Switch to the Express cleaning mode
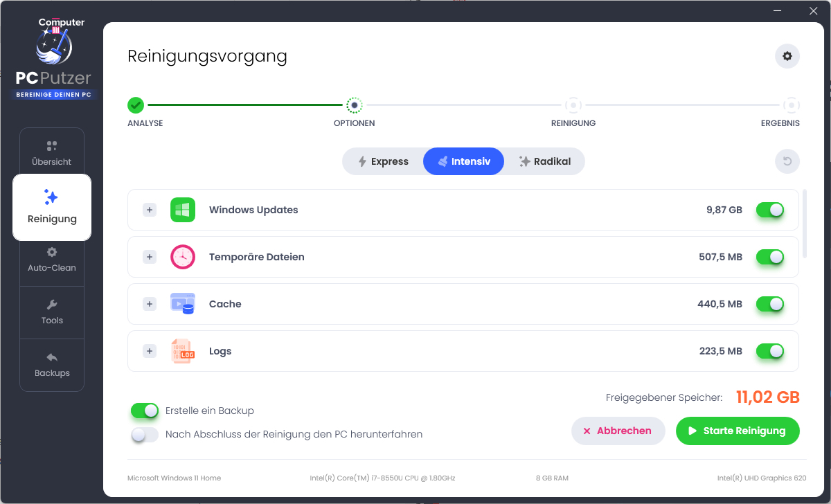 382,161
